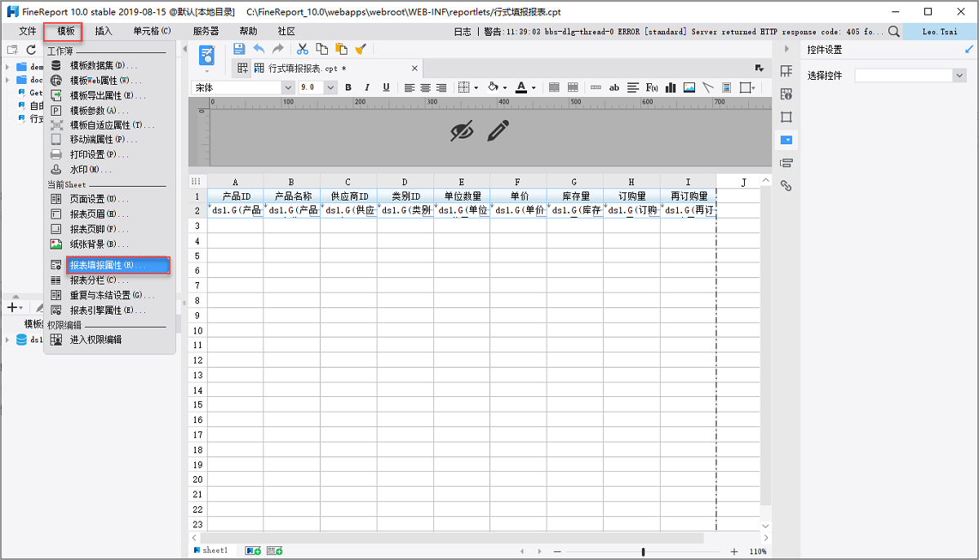
Task: Close the 行式填报报表.cpt tab
Action: (x=414, y=68)
